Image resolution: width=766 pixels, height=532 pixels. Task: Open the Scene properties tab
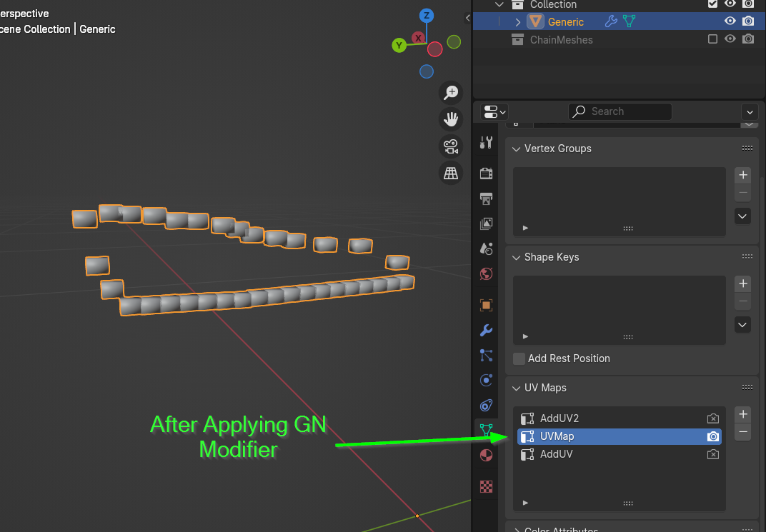(486, 249)
